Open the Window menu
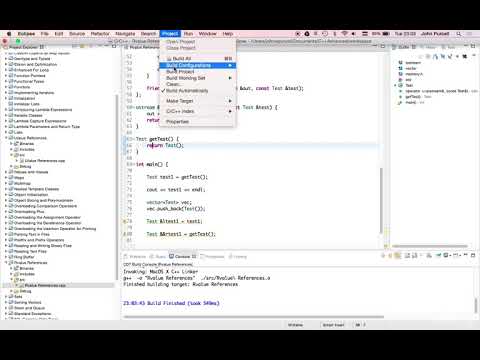The image size is (480, 360). (208, 34)
